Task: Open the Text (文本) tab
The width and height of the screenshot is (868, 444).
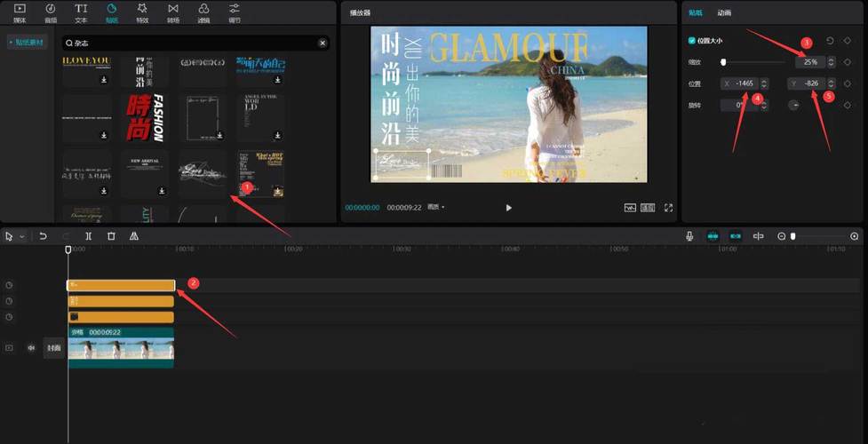Action: click(x=82, y=12)
